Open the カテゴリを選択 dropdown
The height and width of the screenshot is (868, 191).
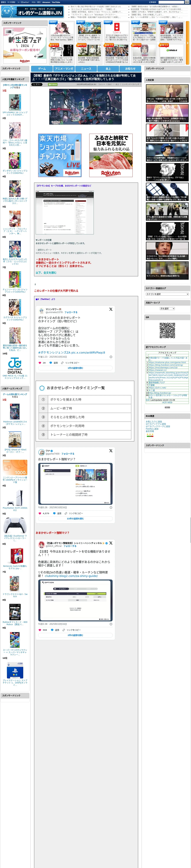(x=167, y=294)
